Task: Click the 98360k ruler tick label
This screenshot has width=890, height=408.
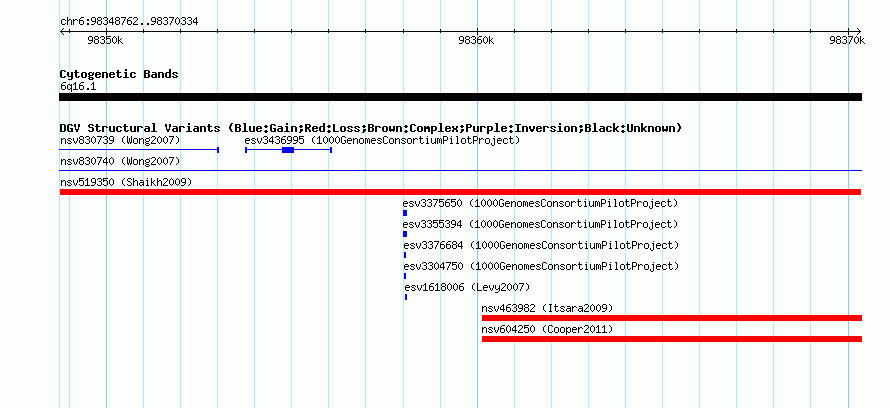Action: tap(476, 40)
